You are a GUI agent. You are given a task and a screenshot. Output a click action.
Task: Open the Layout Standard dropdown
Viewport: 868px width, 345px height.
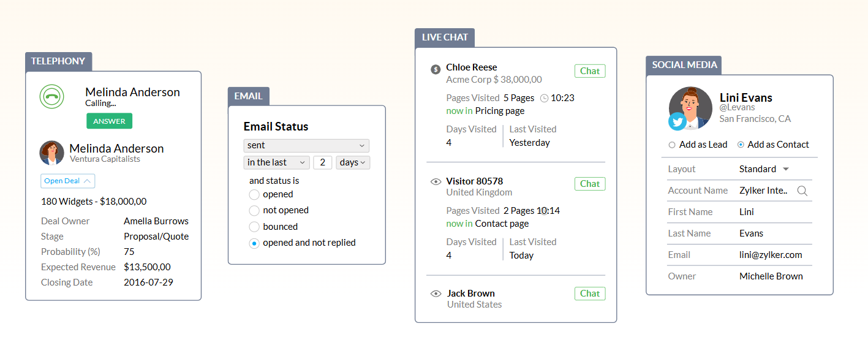click(x=764, y=169)
